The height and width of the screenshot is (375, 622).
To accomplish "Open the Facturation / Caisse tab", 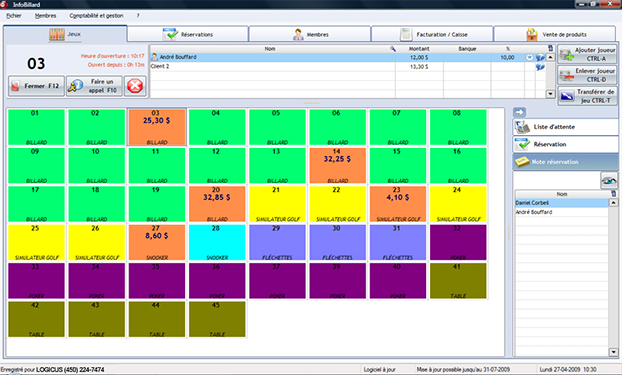I will click(x=432, y=34).
